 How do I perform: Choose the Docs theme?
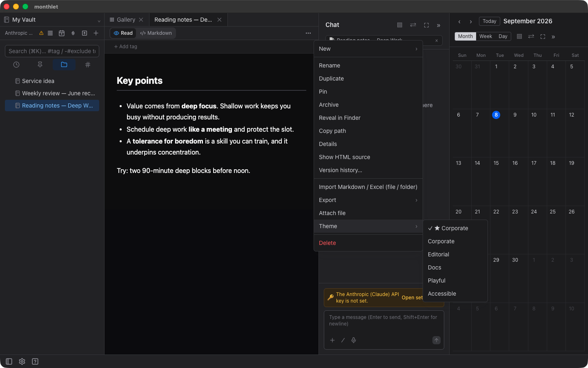pos(455,267)
